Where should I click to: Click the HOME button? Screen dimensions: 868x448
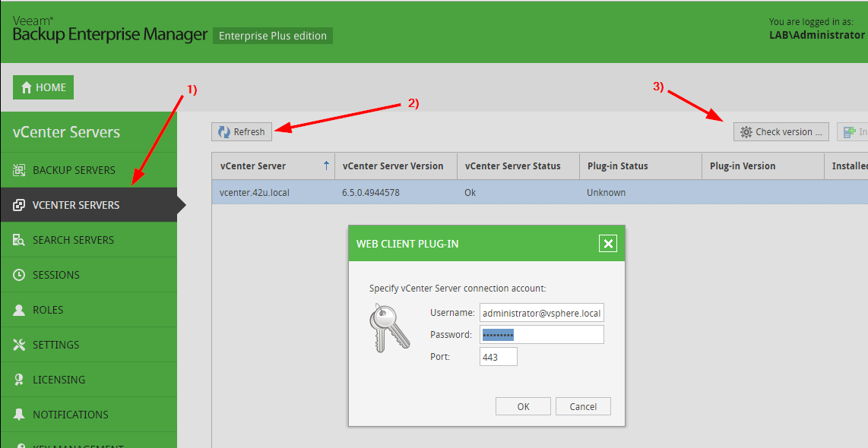click(x=43, y=87)
